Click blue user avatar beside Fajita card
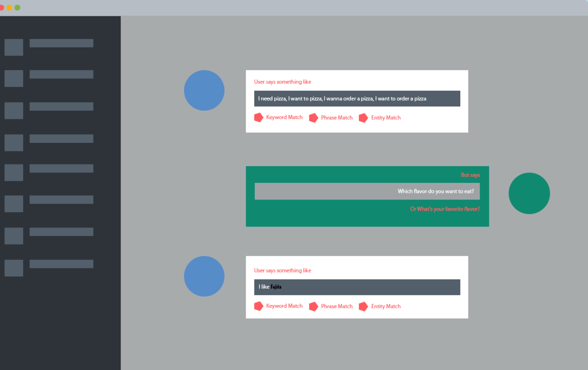The image size is (588, 370). click(204, 276)
